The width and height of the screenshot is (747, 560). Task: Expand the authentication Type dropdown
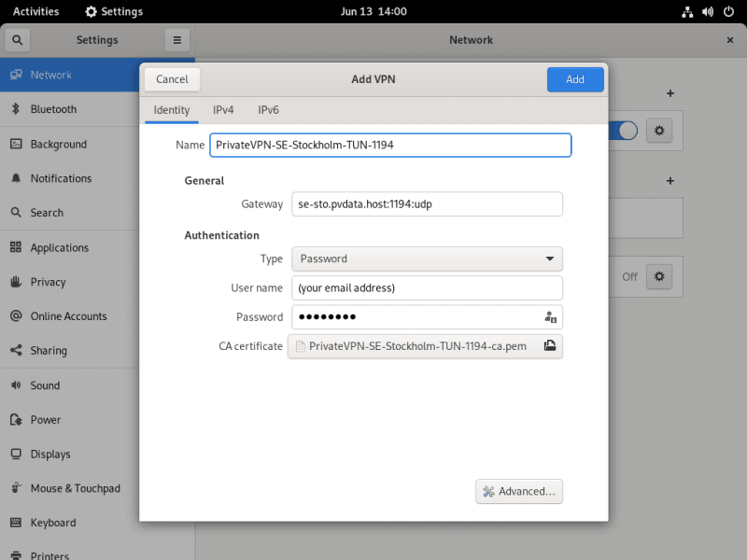427,259
